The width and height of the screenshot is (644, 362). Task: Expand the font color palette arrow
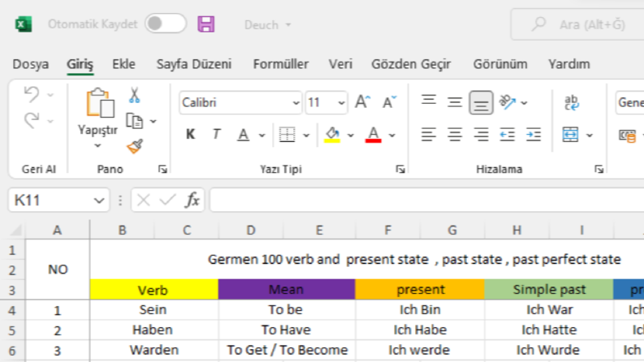coord(392,135)
